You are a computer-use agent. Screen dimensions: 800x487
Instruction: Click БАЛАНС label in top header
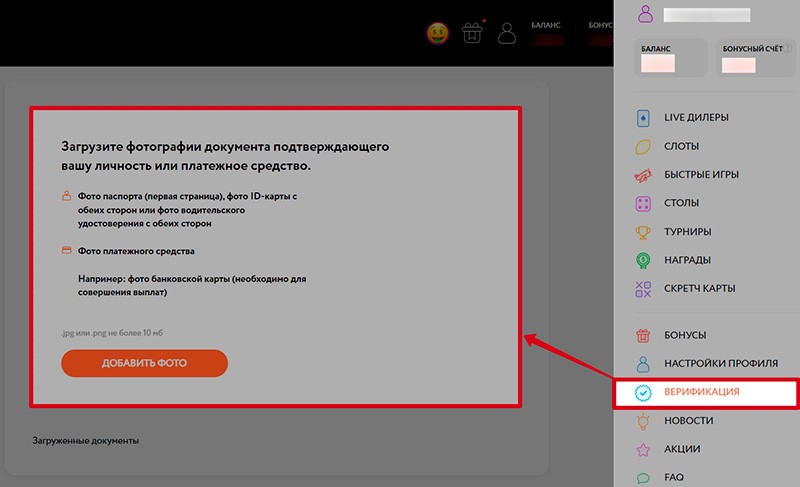click(x=545, y=25)
